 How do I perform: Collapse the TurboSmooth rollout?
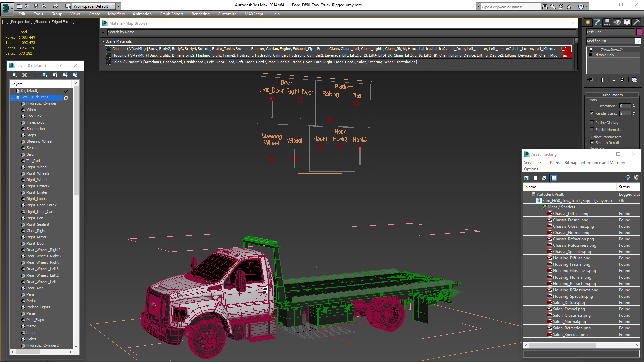[x=588, y=95]
